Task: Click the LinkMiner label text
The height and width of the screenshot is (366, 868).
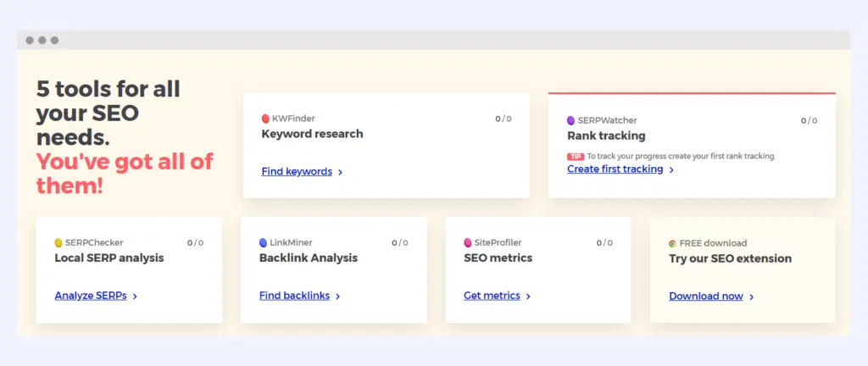Action: [x=292, y=242]
